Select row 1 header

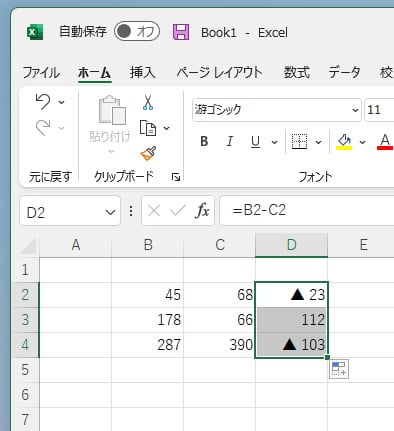coord(26,270)
